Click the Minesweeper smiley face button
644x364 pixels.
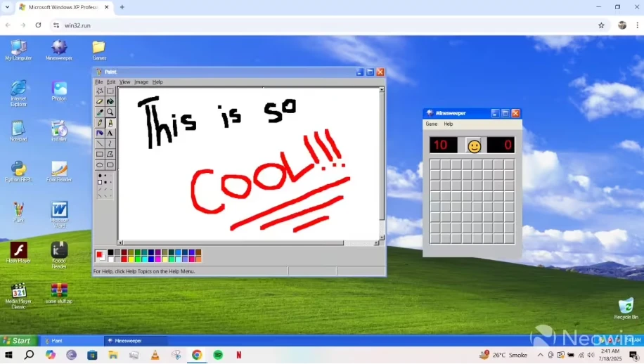tap(474, 145)
